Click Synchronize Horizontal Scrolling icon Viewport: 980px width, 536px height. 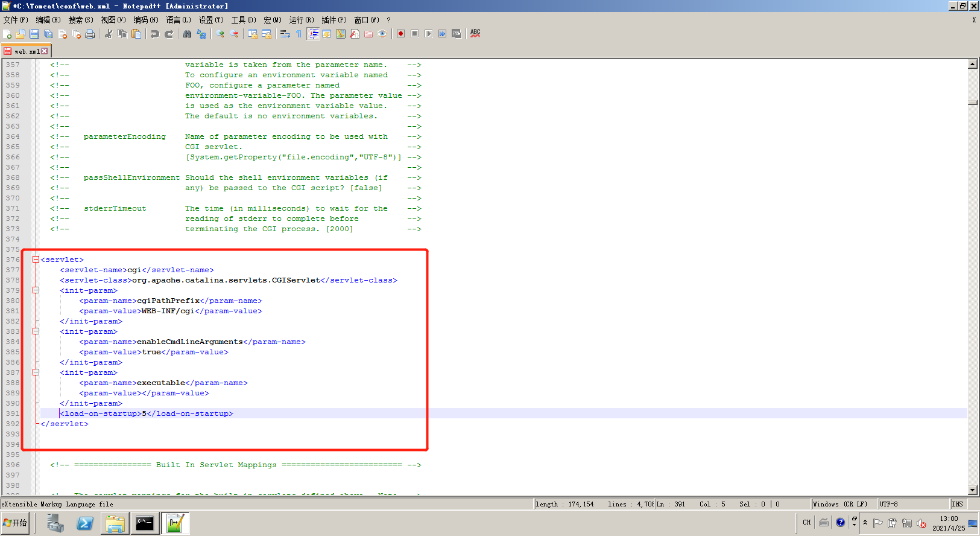[267, 34]
